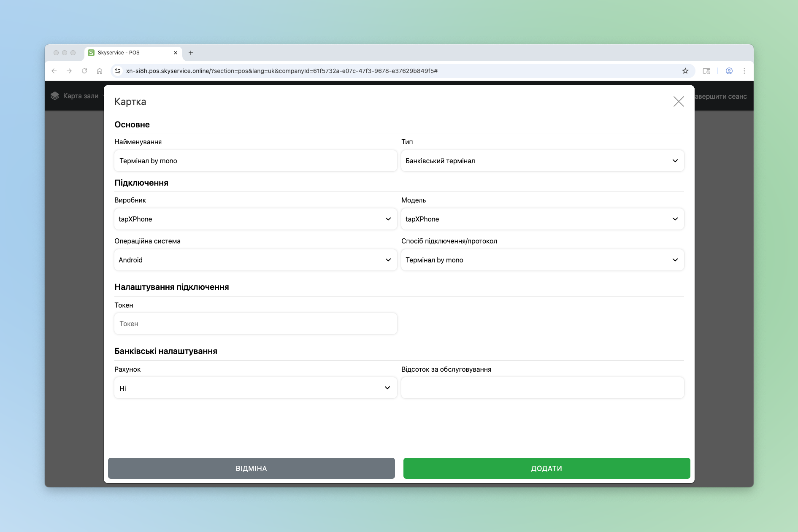The image size is (798, 532).
Task: Click the bookmark star icon in address bar
Action: click(685, 71)
